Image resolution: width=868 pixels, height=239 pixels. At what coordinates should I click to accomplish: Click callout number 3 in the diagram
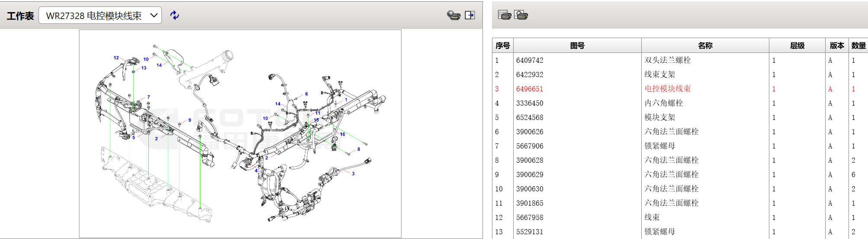pos(353,174)
